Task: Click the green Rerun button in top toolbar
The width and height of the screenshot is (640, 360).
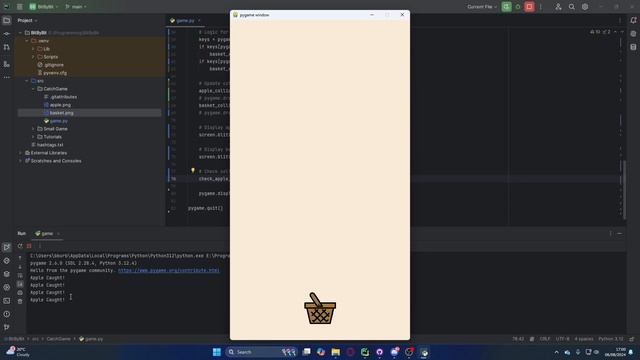Action: click(507, 7)
